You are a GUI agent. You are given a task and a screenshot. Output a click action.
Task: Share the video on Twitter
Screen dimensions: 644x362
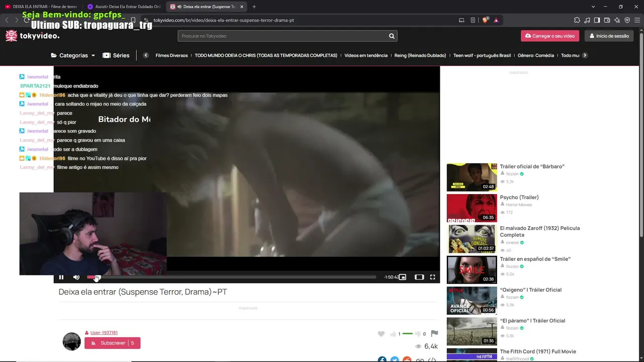(395, 359)
